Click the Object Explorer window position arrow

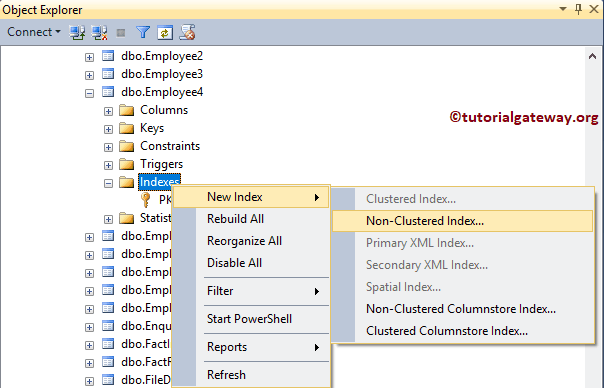coord(563,9)
